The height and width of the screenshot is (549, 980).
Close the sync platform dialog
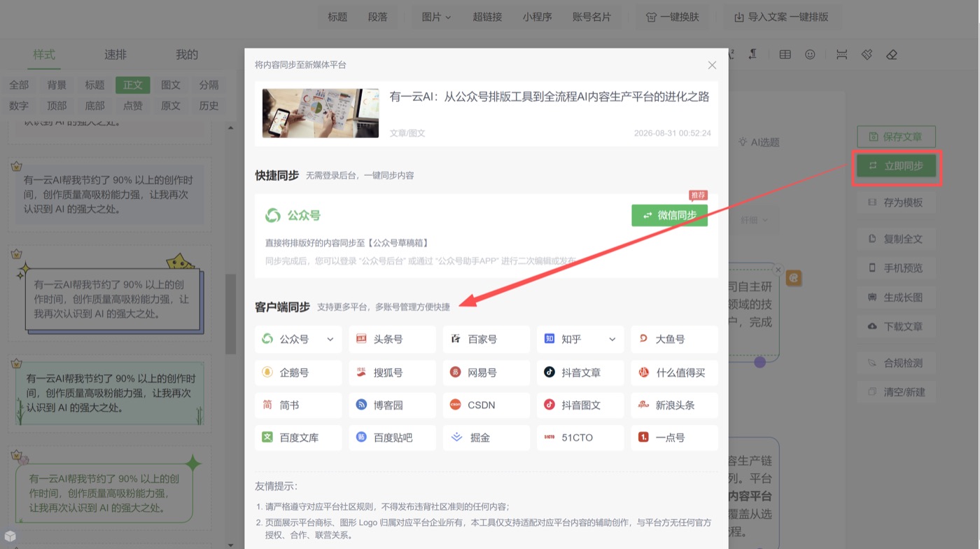[712, 65]
